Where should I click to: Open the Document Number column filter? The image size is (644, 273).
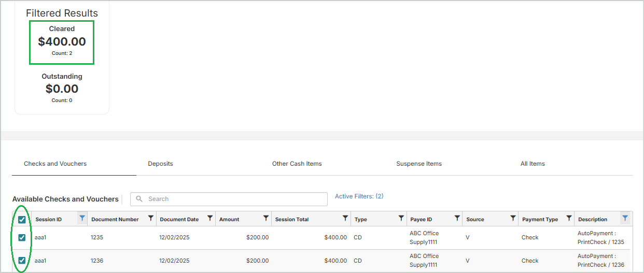(x=150, y=219)
